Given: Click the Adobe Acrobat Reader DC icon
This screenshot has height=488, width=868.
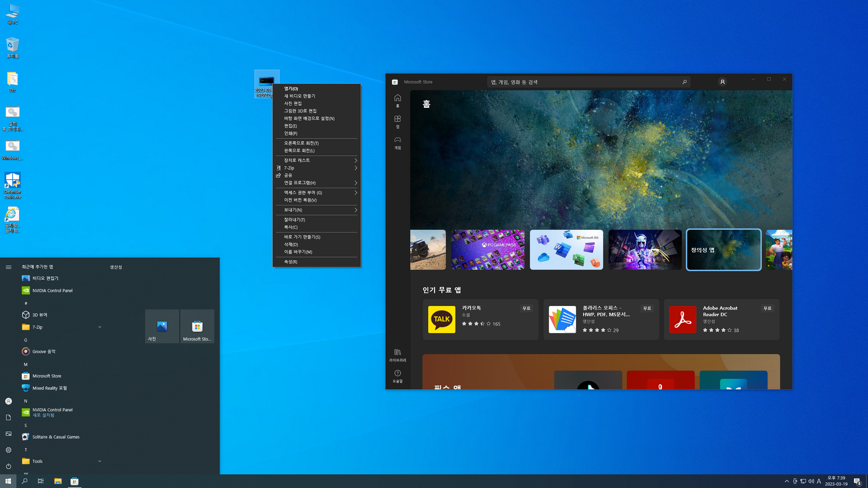Looking at the screenshot, I should click(683, 320).
